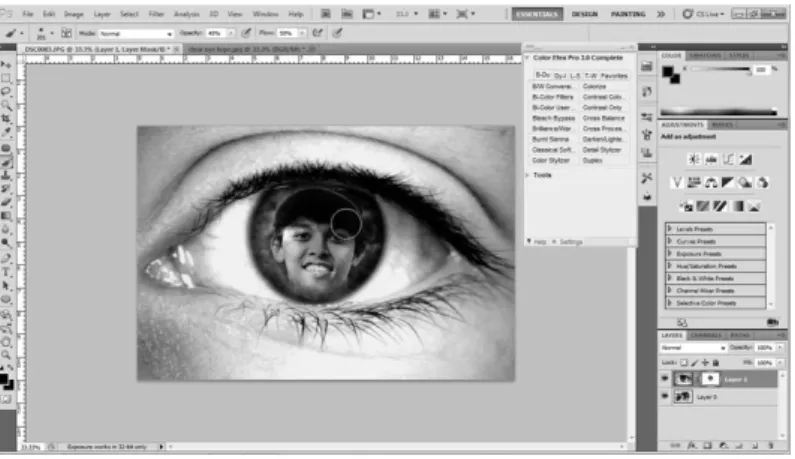
Task: Create a new layer from Layers panel footer
Action: 755,446
